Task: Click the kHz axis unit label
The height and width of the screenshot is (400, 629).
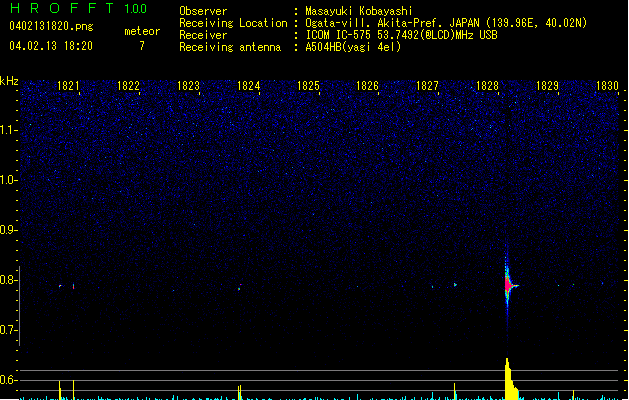Action: (x=9, y=81)
